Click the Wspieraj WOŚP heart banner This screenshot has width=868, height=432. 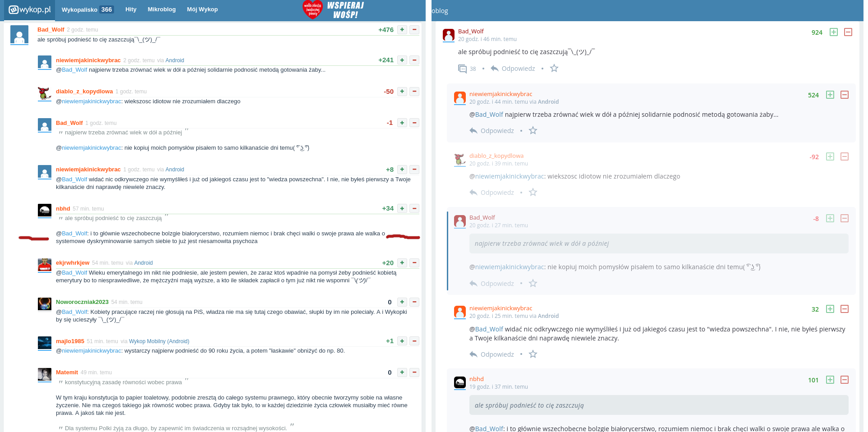[x=333, y=10]
